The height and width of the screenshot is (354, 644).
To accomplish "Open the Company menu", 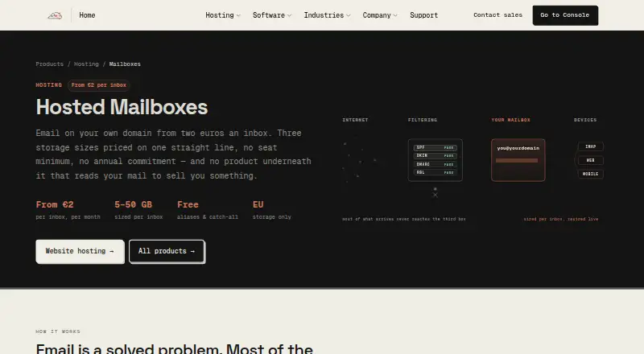I will pyautogui.click(x=380, y=15).
